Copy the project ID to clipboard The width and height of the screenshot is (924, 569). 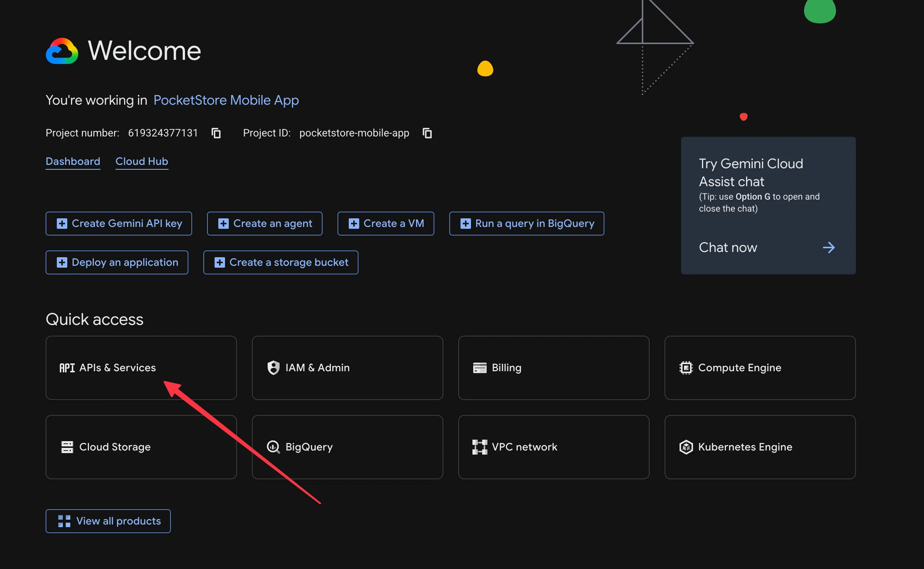pos(427,133)
